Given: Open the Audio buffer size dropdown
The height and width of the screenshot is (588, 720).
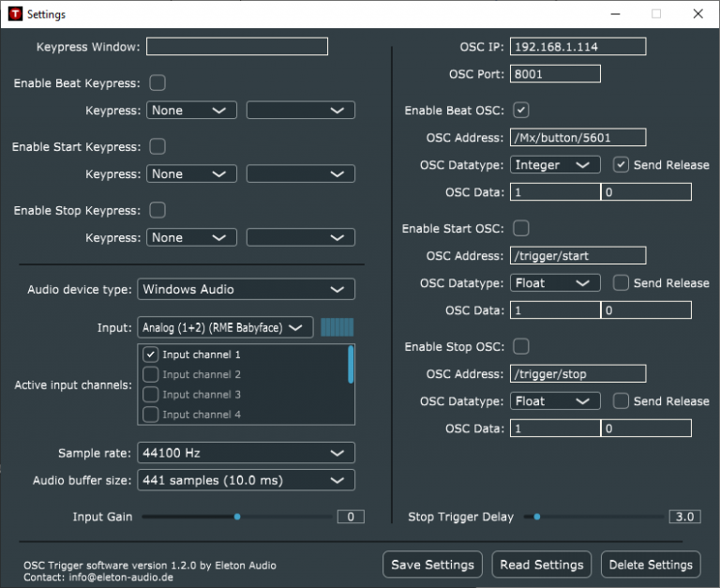Looking at the screenshot, I should [x=246, y=480].
